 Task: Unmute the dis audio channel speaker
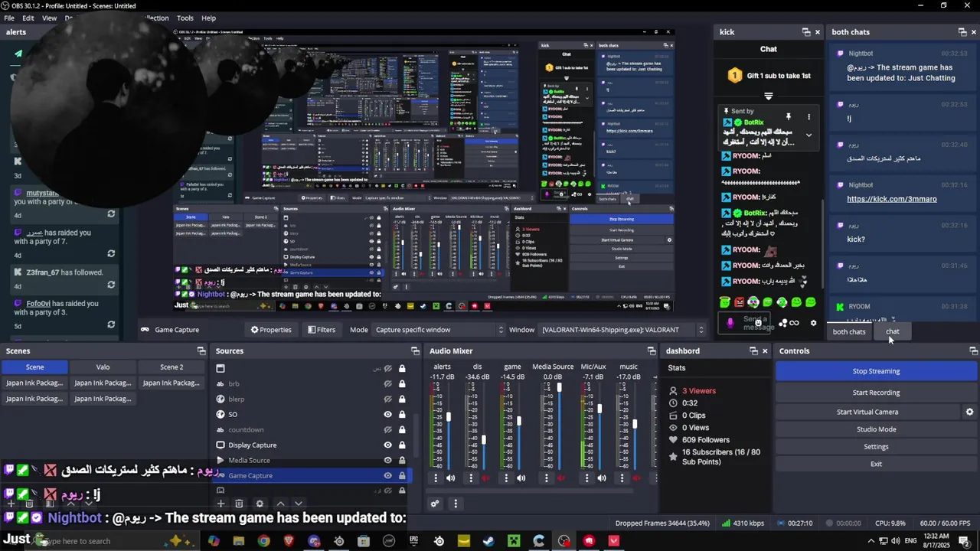485,478
